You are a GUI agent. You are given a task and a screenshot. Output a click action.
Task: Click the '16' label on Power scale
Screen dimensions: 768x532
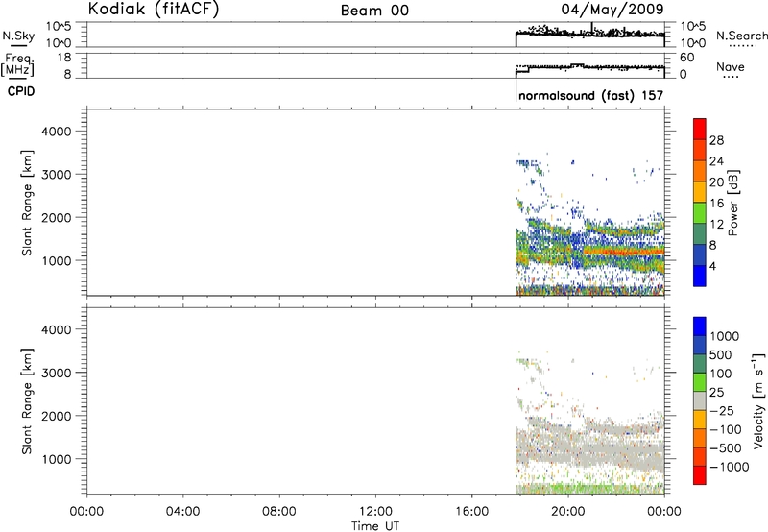(716, 204)
